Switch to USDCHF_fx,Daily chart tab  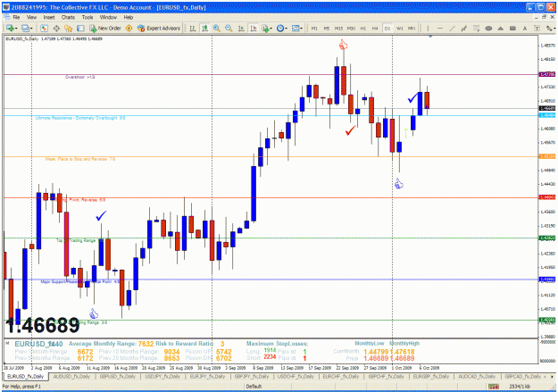[296, 376]
